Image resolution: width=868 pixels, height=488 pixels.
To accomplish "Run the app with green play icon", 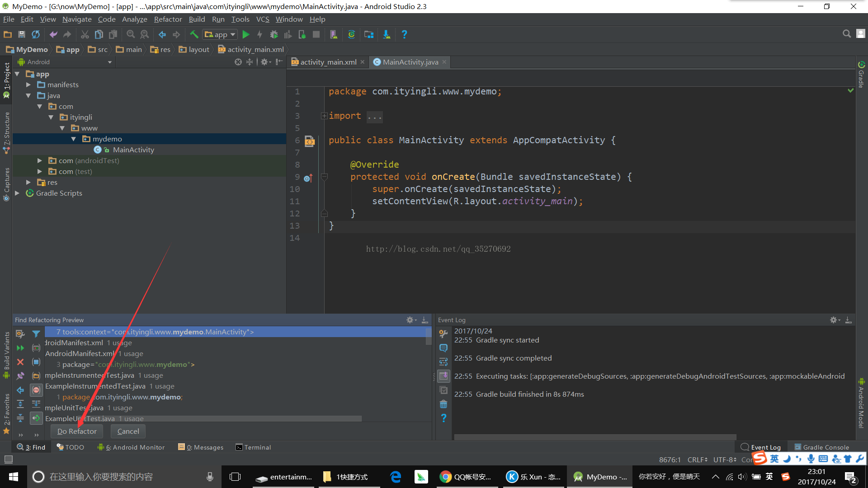I will (x=246, y=34).
